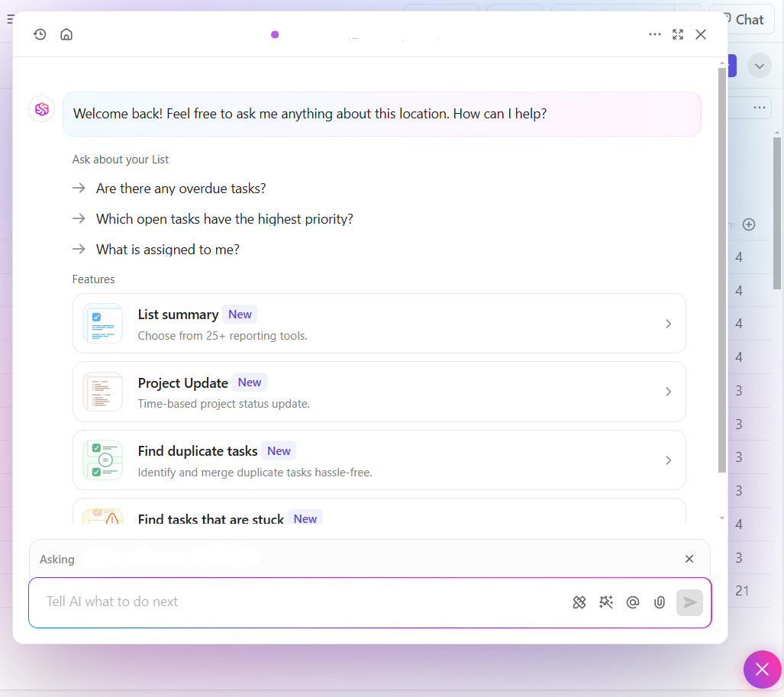Click 'Choose from 25+ reporting tools.' text
The height and width of the screenshot is (697, 784).
coord(222,336)
